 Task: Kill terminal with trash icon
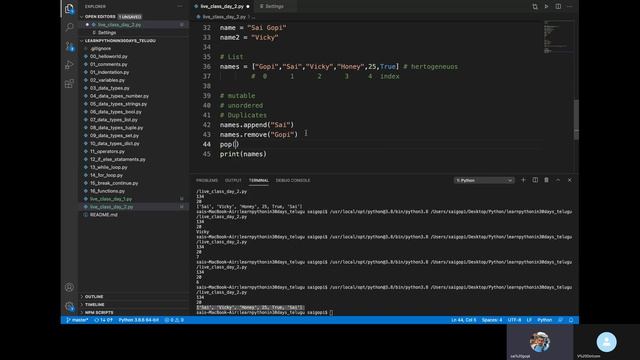point(546,180)
